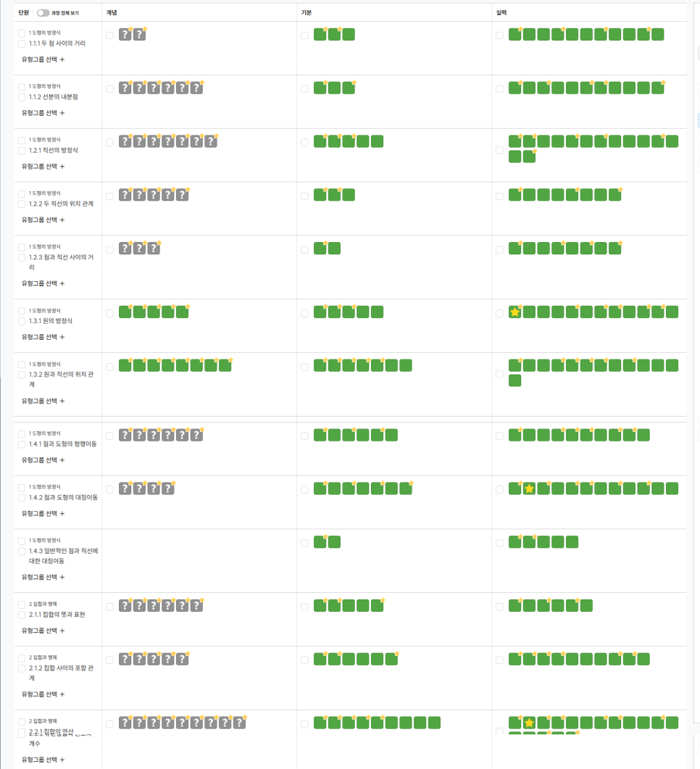Click last green tile in 1.2.2 기본 row
700x769 pixels.
[x=349, y=195]
